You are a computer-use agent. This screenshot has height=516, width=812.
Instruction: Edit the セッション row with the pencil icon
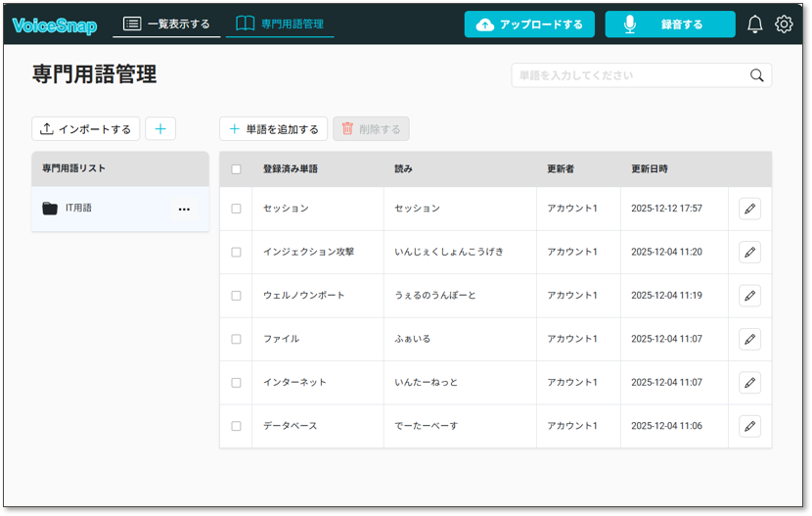(749, 209)
